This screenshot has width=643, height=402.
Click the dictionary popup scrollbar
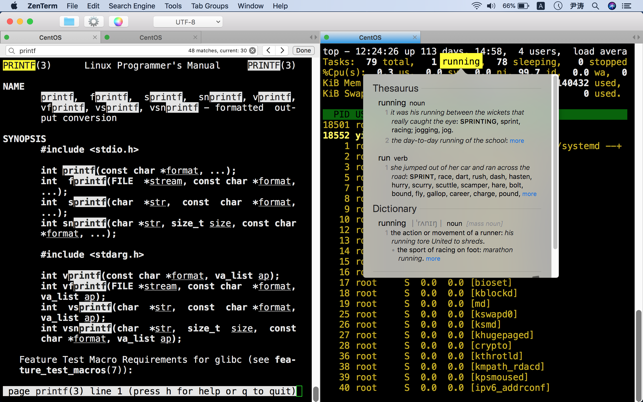click(x=555, y=164)
